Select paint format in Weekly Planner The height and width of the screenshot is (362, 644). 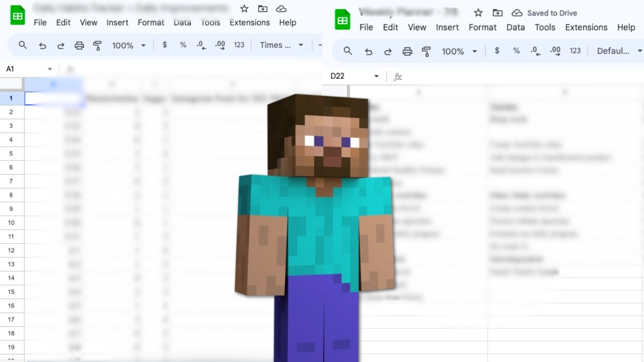426,51
